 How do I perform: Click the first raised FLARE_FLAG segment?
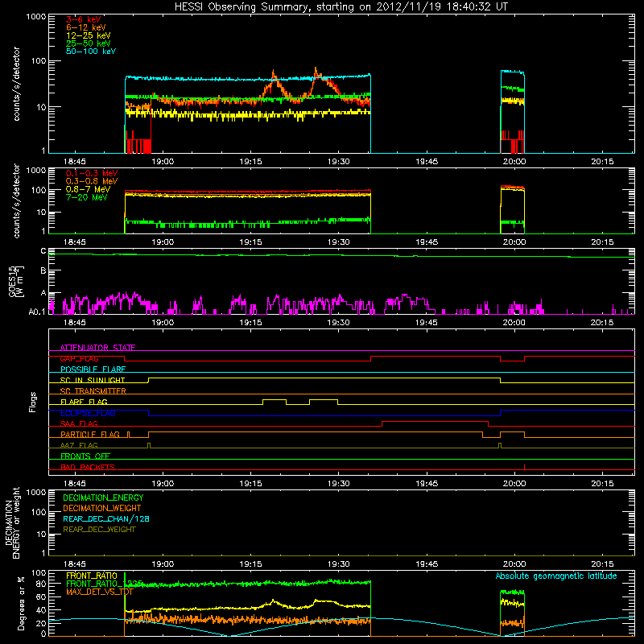pyautogui.click(x=275, y=399)
